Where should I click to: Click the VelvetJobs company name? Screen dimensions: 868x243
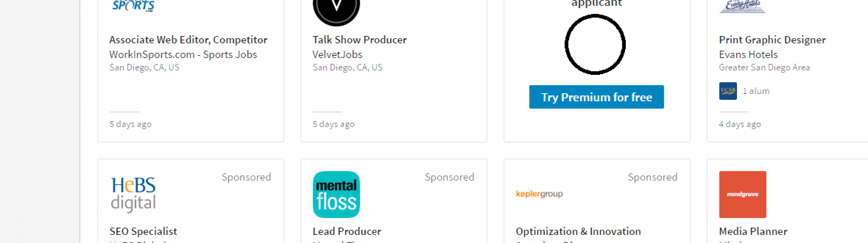click(337, 54)
